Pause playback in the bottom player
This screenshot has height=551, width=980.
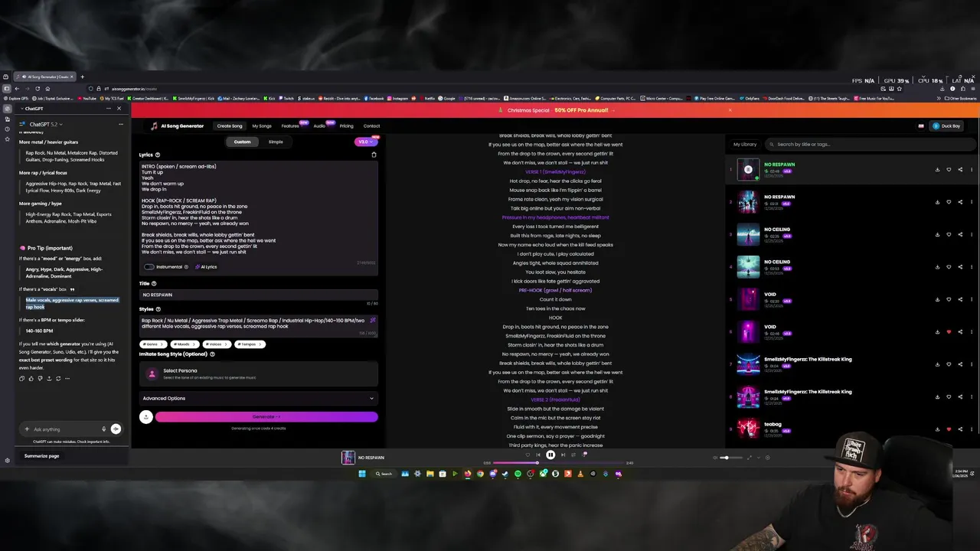(550, 455)
